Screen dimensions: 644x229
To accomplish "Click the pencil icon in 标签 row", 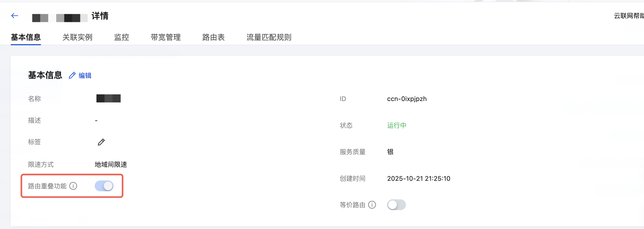I will (101, 142).
